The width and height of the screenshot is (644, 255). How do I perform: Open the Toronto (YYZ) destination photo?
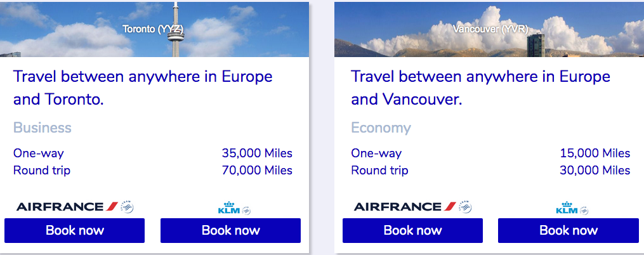pyautogui.click(x=155, y=29)
